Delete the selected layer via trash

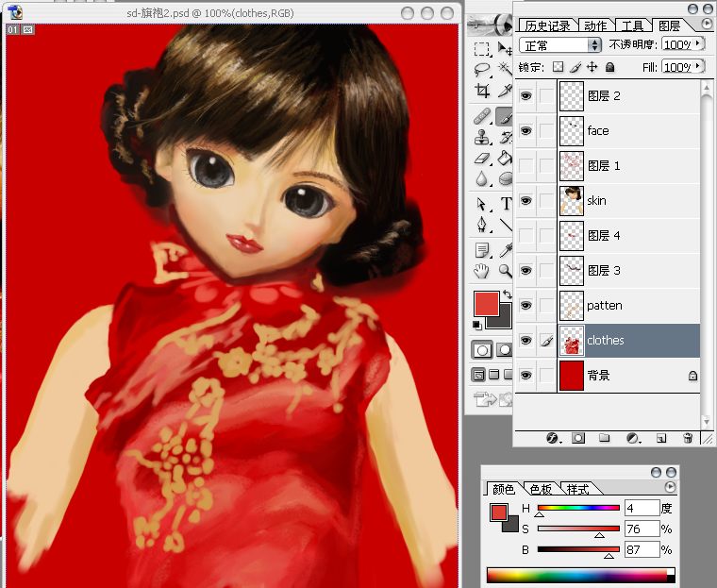[688, 438]
